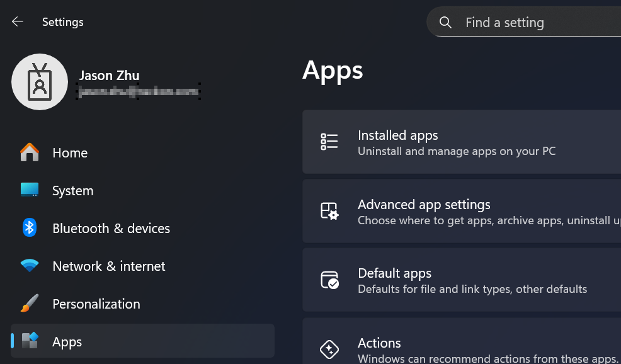Click the Advanced app settings icon
Viewport: 621px width, 364px height.
(x=329, y=211)
